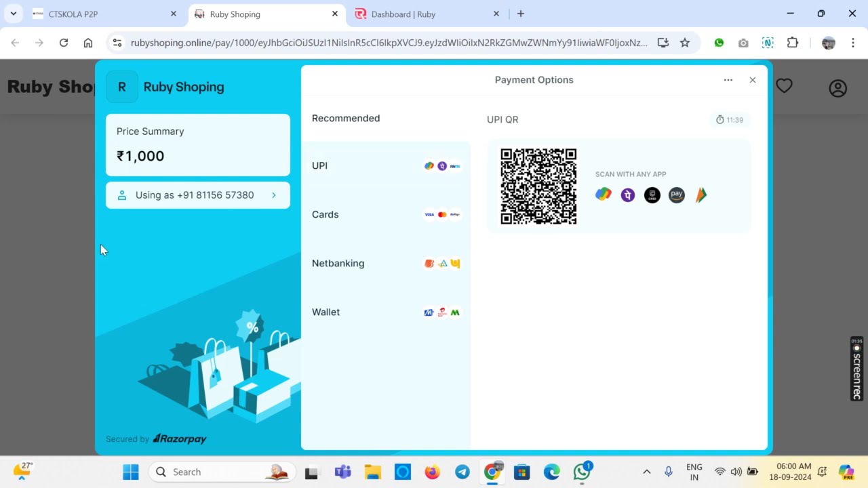
Task: Click the taskbar Search box
Action: (x=222, y=472)
